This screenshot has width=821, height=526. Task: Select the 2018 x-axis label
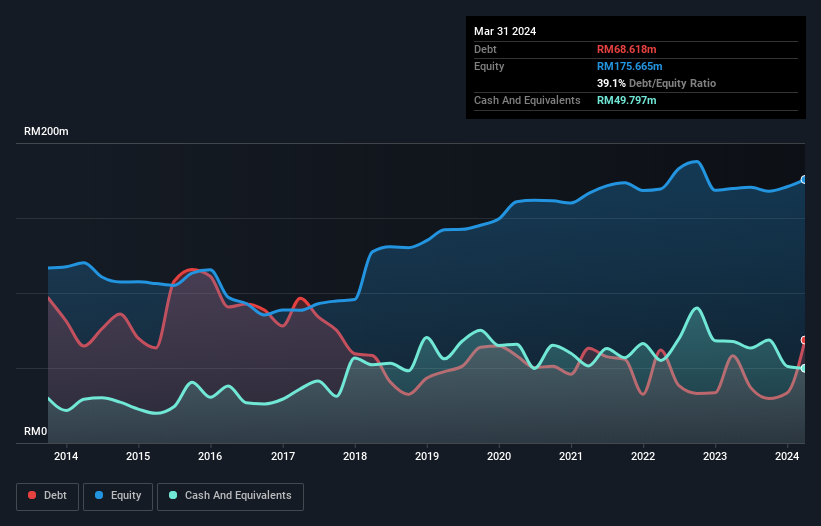coord(355,456)
